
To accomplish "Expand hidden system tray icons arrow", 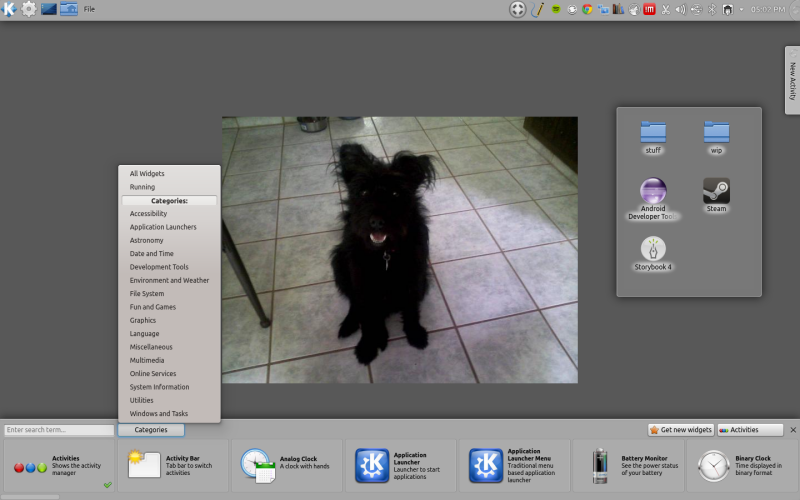I will pos(740,9).
